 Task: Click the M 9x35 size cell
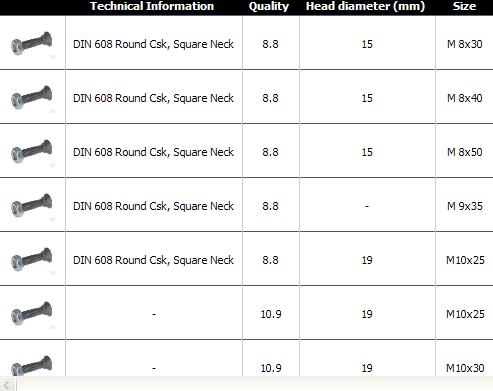465,206
